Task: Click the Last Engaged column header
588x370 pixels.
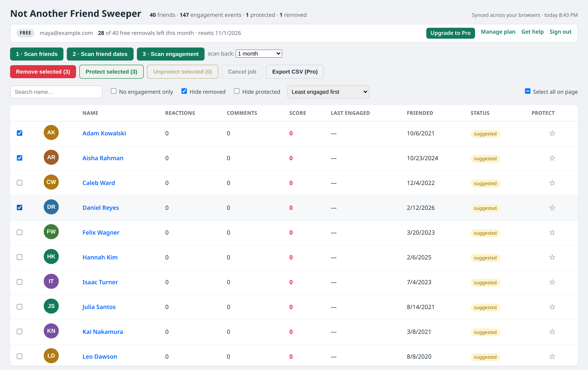Action: click(x=350, y=113)
